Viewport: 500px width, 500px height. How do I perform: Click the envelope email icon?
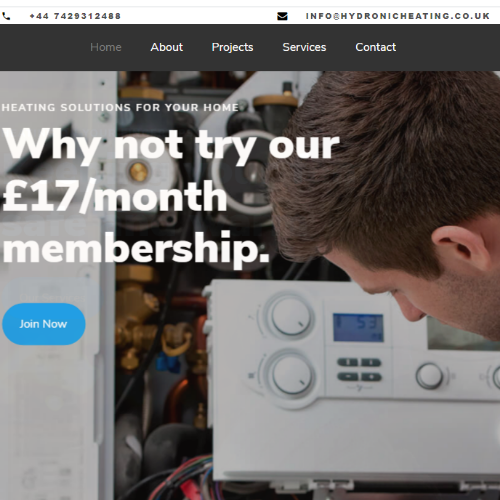pyautogui.click(x=282, y=16)
